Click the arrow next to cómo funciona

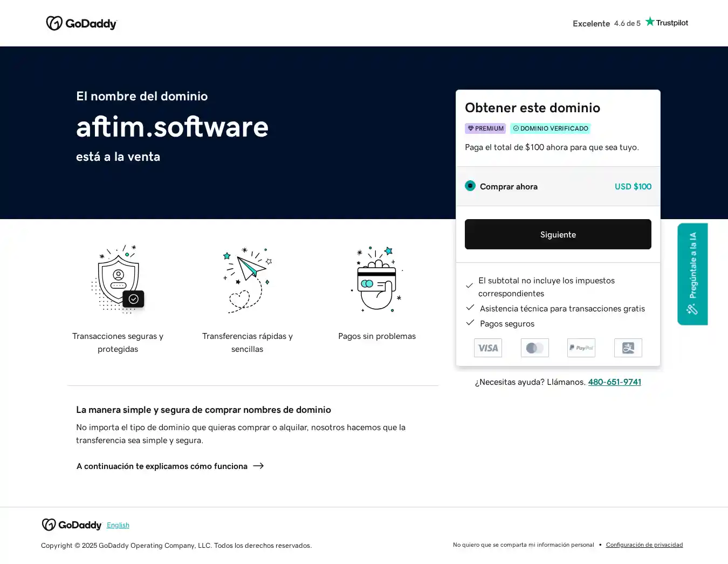coord(258,466)
